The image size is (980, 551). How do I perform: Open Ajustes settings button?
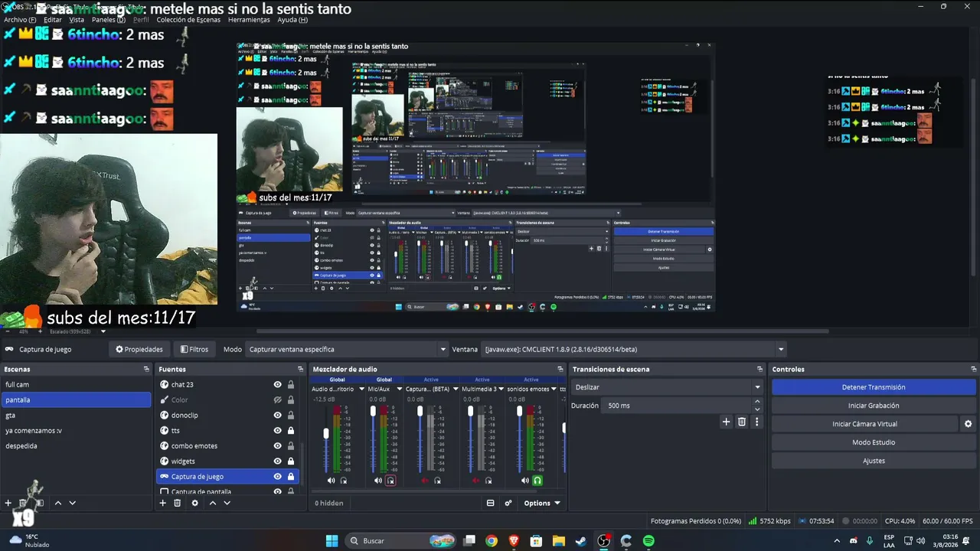click(874, 461)
